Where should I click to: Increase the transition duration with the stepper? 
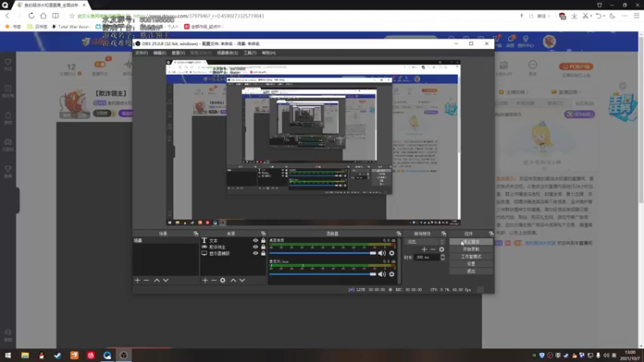pos(442,255)
